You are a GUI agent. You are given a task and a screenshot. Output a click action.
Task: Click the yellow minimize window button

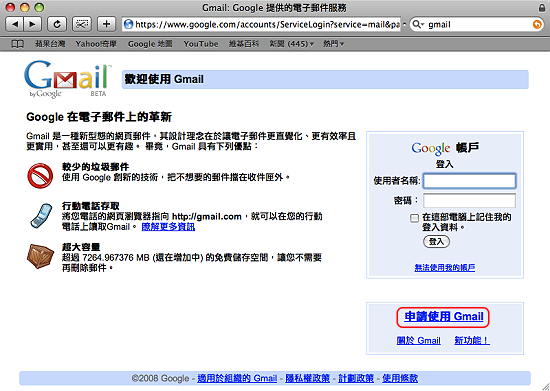[25, 7]
